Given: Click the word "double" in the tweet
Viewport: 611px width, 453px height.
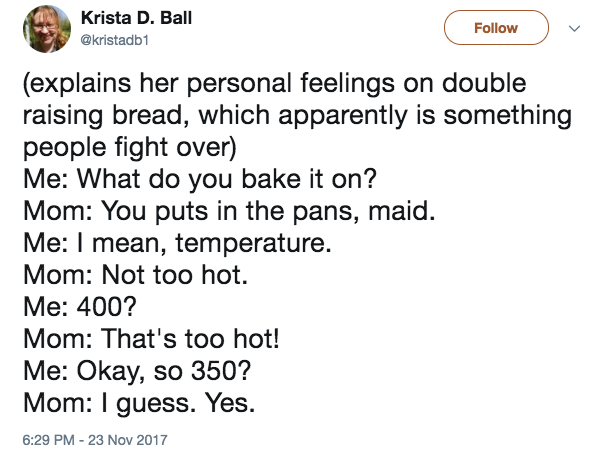Looking at the screenshot, I should (484, 83).
